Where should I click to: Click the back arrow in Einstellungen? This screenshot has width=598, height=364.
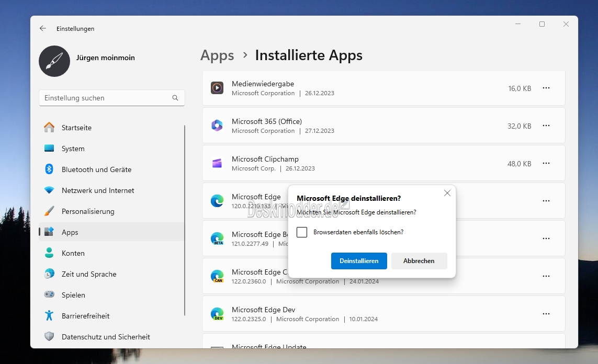(43, 29)
